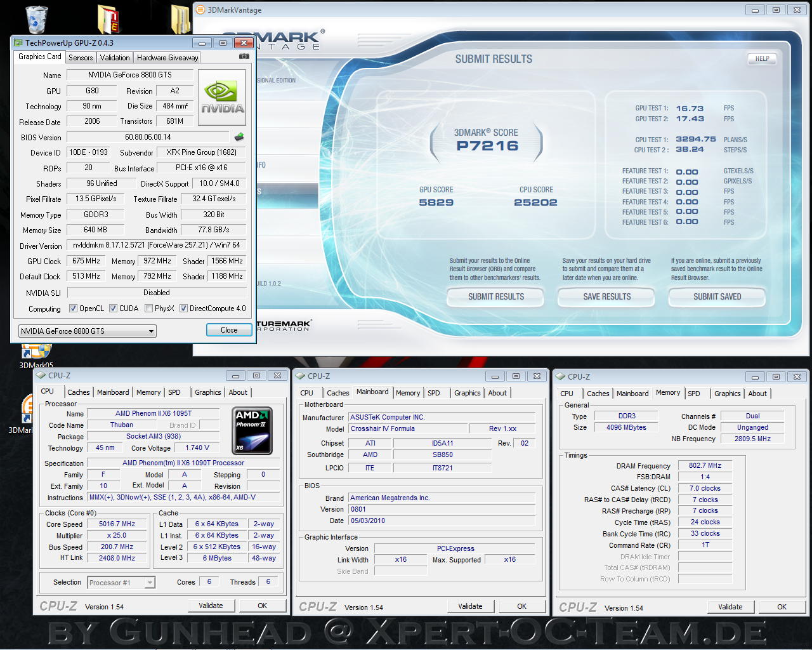Open the Hardware Giveaway tab
812x650 pixels.
(x=167, y=57)
